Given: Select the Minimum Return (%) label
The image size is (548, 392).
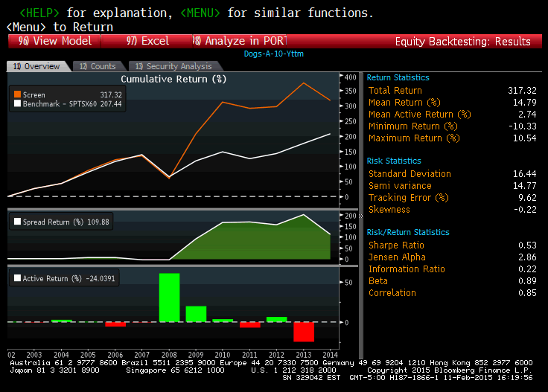Looking at the screenshot, I should 412,126.
